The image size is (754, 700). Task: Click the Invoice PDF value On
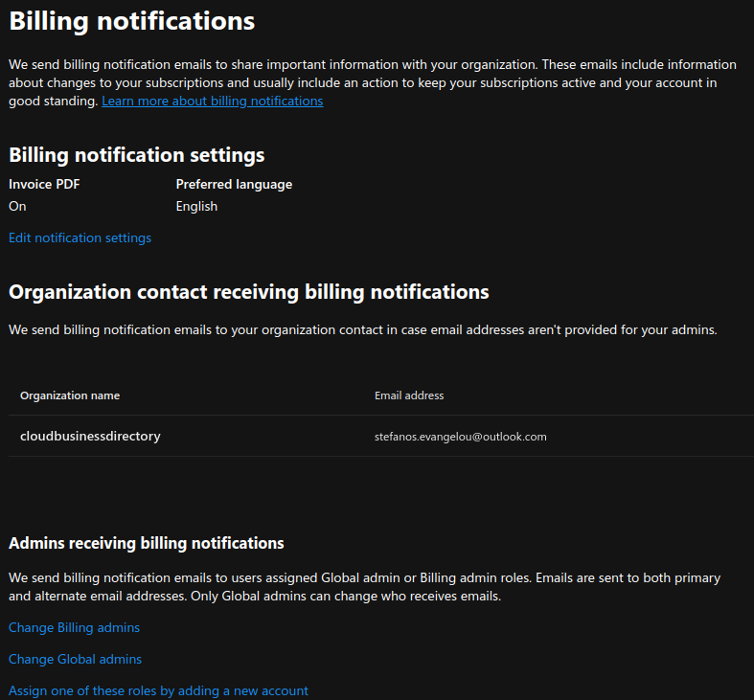(x=17, y=206)
